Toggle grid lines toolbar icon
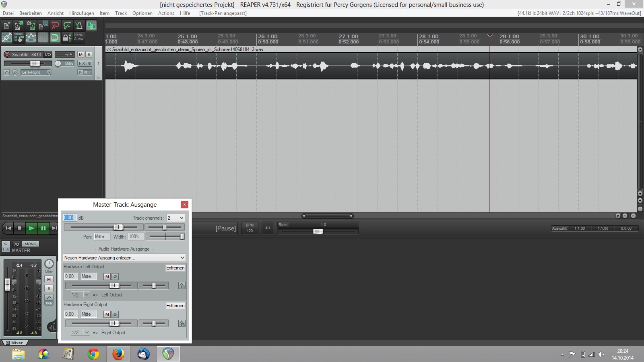The image size is (644, 362). click(43, 37)
